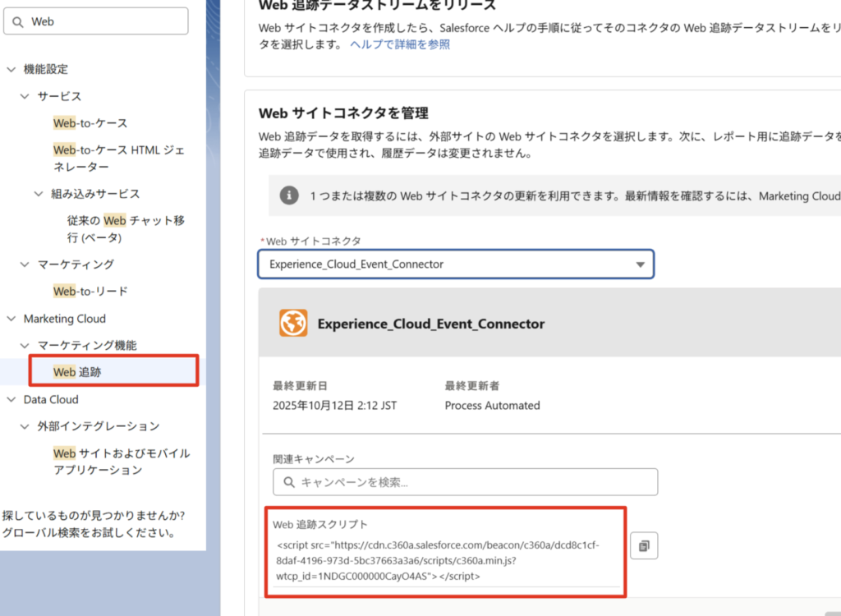Screen dimensions: 841x616
Task: Select Web 追跡 in the sidebar
Action: [x=77, y=372]
